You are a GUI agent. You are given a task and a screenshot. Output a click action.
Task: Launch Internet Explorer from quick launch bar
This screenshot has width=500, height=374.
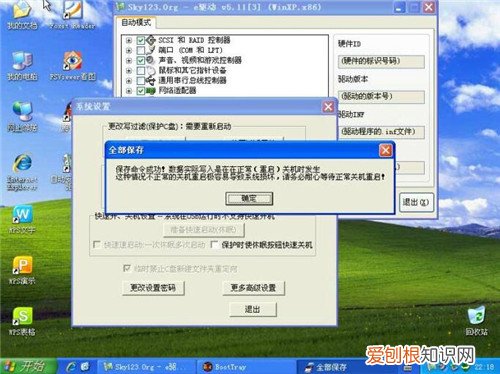pos(71,367)
